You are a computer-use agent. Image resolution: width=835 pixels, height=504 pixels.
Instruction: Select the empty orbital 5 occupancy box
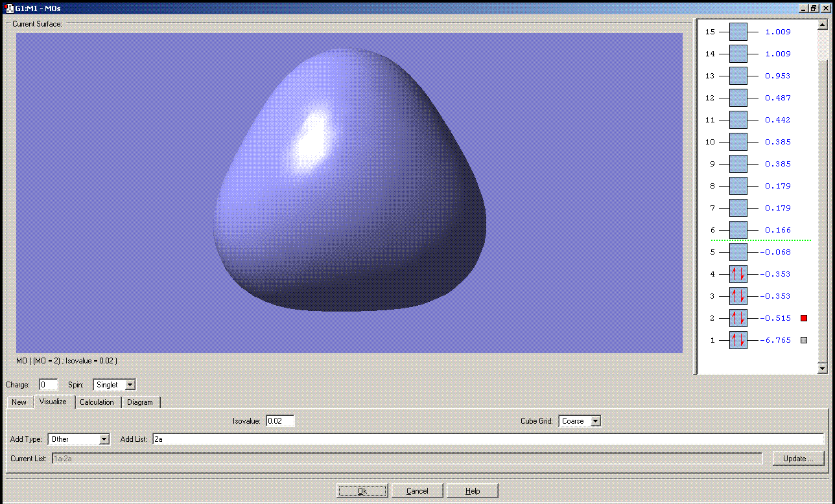coord(738,252)
